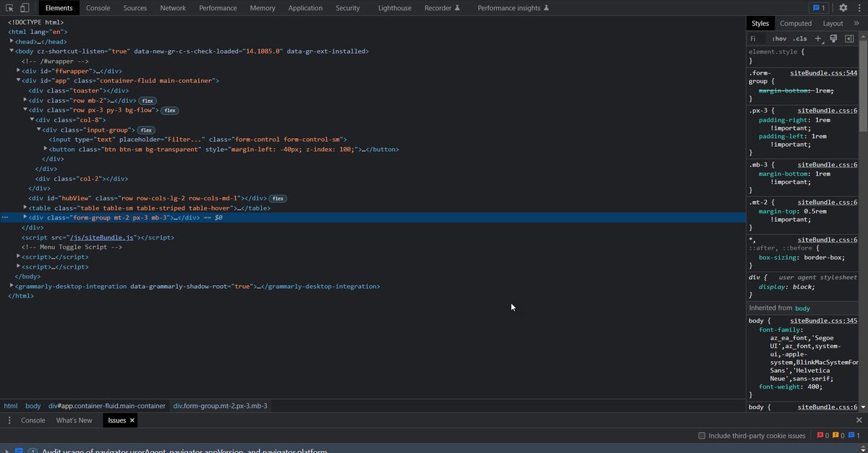Click the styles Filter input field
This screenshot has width=868, height=453.
(x=757, y=38)
